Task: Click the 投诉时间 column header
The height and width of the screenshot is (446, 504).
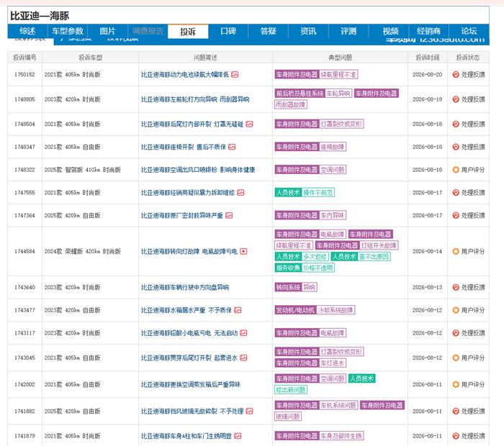Action: [x=427, y=58]
